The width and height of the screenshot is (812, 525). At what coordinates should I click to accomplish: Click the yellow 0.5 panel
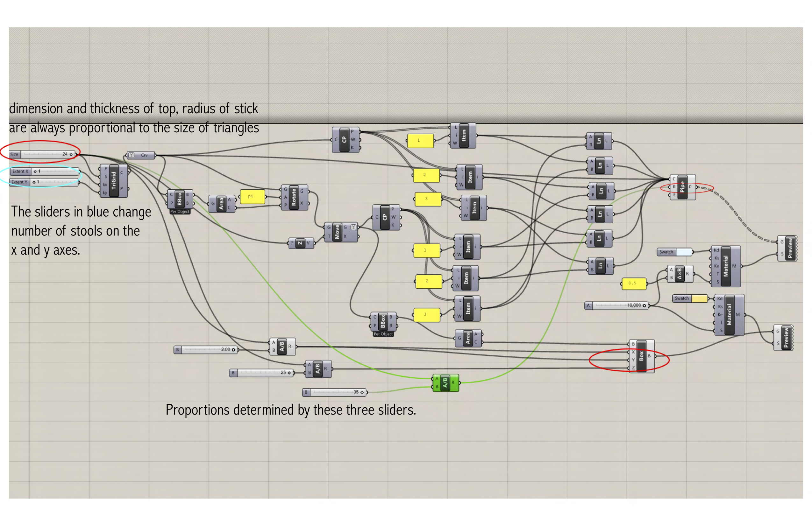tap(634, 283)
